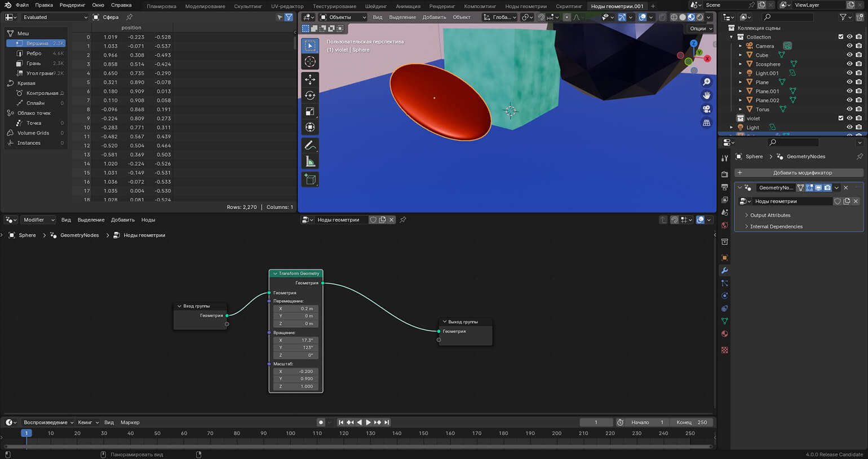868x459 pixels.
Task: Open the Evaluated dropdown in spreadsheet
Action: pyautogui.click(x=55, y=17)
